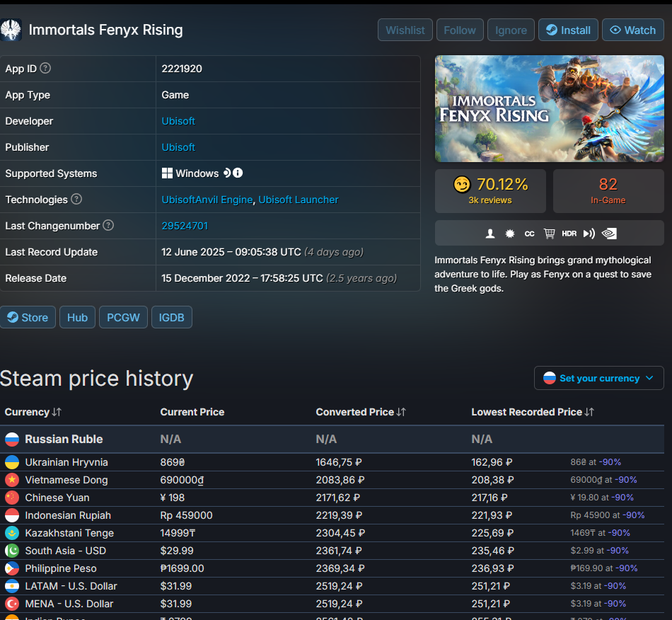
Task: Click the surround sound speaker icon
Action: (589, 234)
